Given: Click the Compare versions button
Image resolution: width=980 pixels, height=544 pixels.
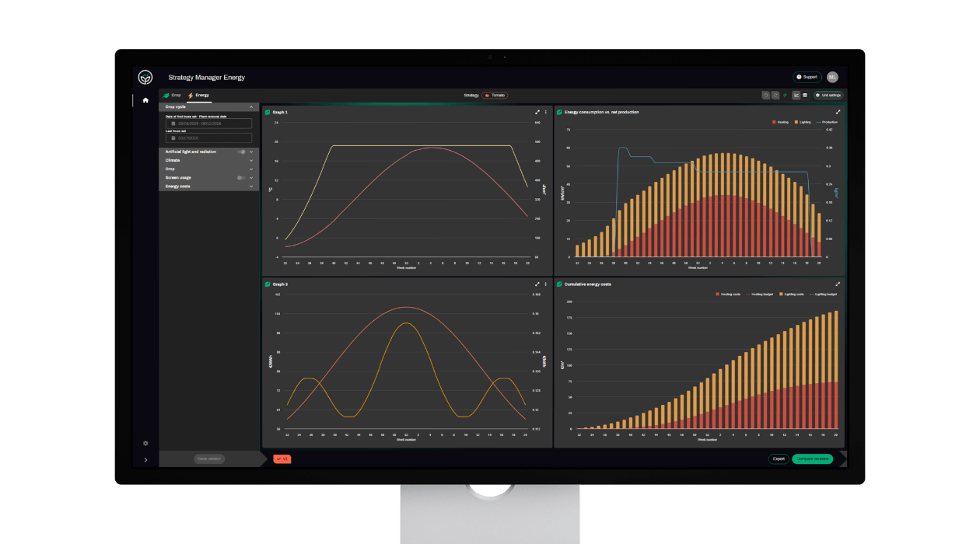Looking at the screenshot, I should [x=812, y=459].
